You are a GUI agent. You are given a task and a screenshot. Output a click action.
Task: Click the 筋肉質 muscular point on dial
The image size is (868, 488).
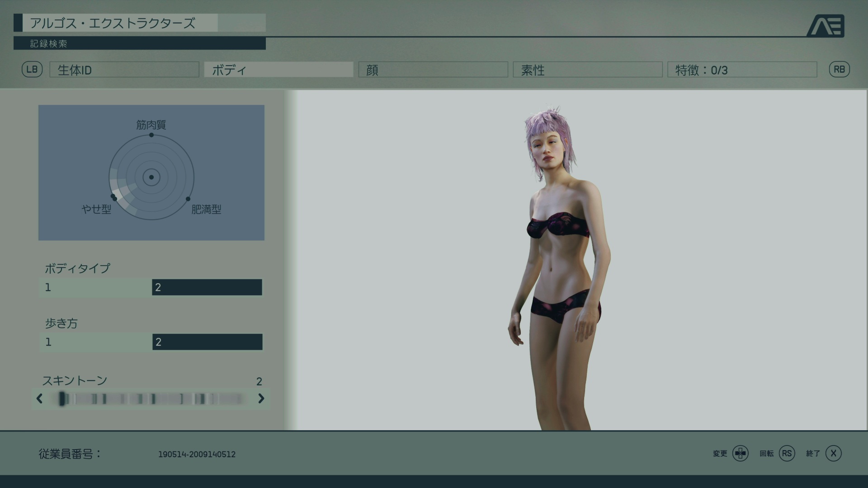click(x=151, y=135)
